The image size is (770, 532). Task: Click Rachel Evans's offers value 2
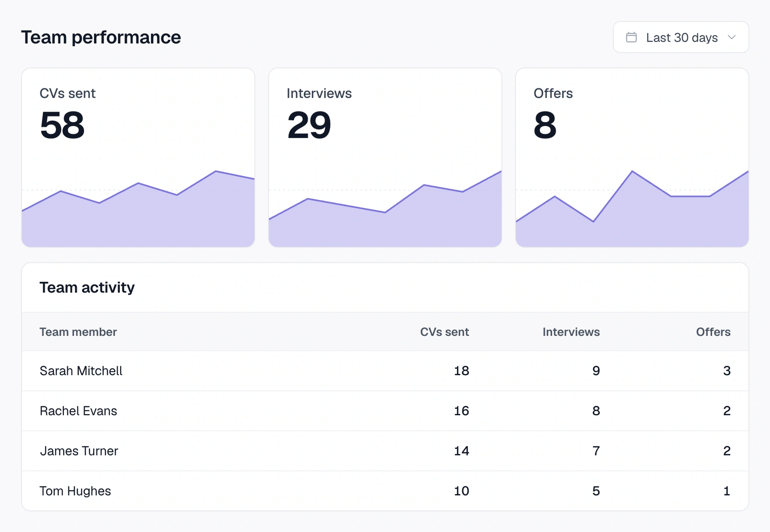(727, 411)
